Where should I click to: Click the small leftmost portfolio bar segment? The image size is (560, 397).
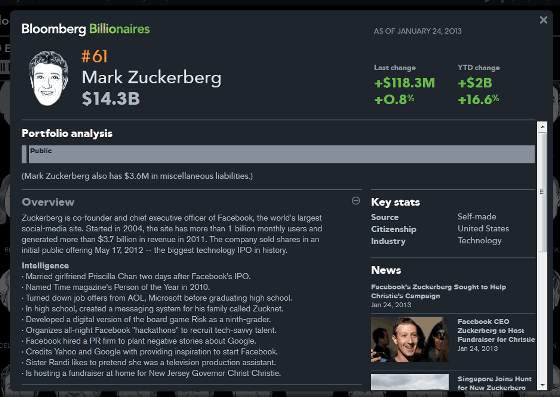click(24, 154)
